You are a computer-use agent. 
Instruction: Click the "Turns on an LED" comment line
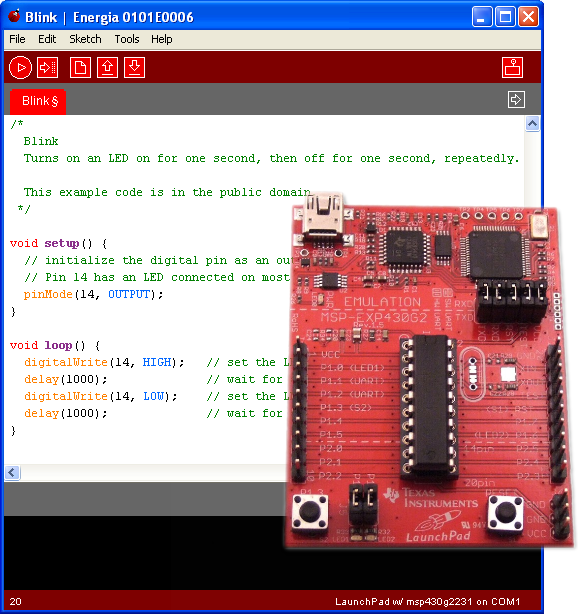[271, 159]
